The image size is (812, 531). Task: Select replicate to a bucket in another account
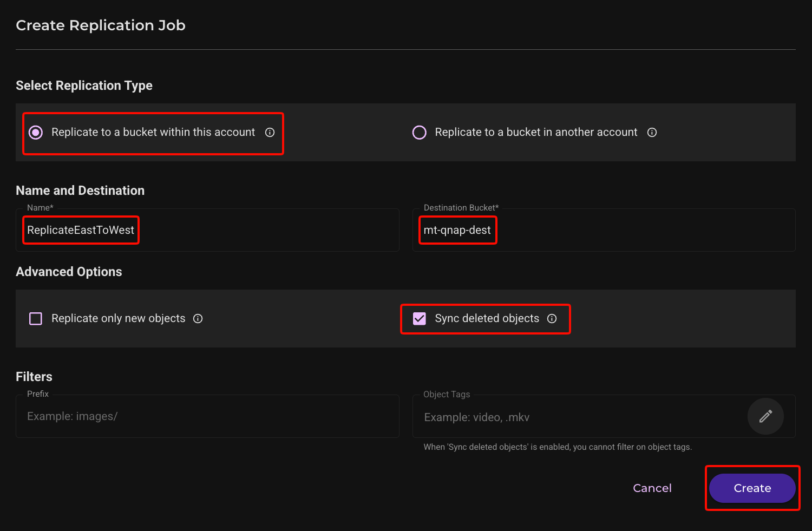tap(420, 133)
